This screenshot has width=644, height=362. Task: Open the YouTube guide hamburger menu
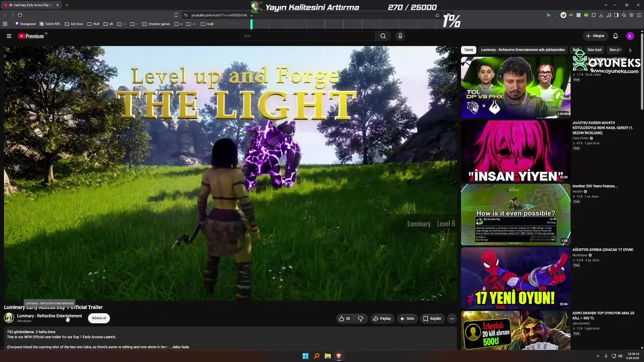[9, 36]
